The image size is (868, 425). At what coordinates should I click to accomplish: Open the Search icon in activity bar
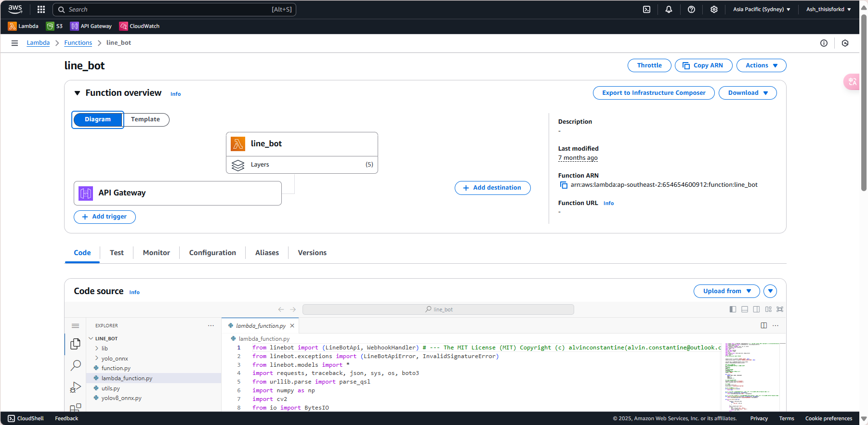click(x=75, y=365)
